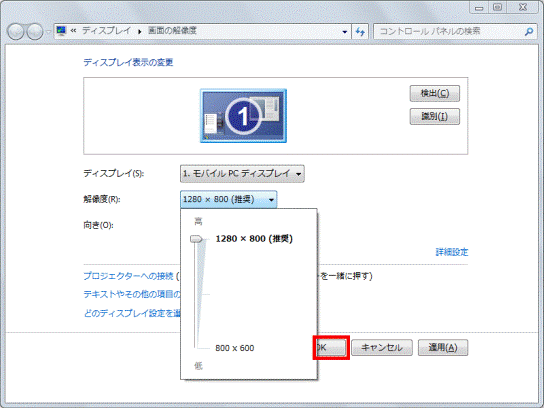Close the display settings window

click(523, 7)
